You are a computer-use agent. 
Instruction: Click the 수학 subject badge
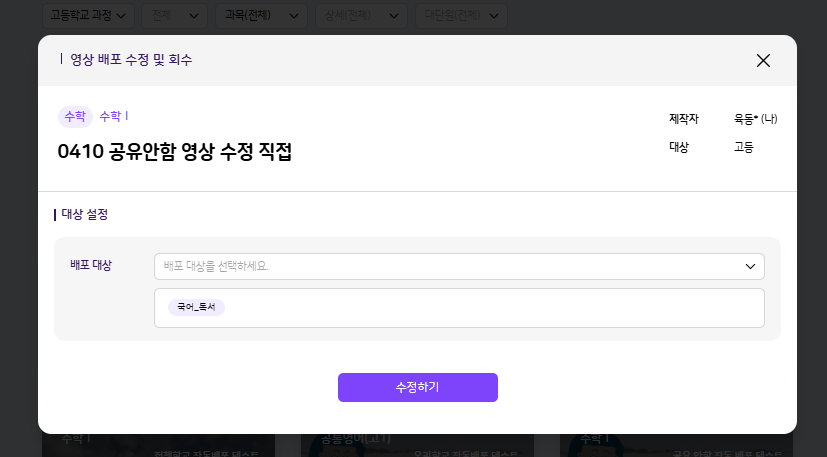[x=75, y=116]
